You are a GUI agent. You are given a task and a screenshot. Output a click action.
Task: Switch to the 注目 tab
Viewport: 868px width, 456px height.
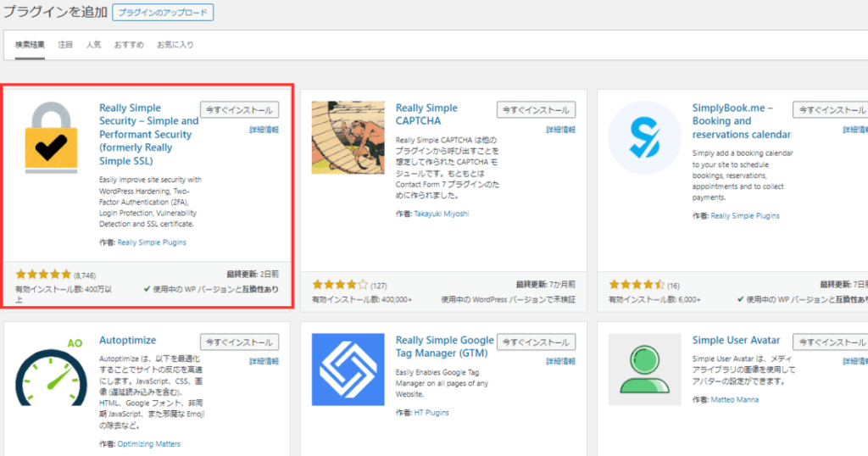pos(65,44)
